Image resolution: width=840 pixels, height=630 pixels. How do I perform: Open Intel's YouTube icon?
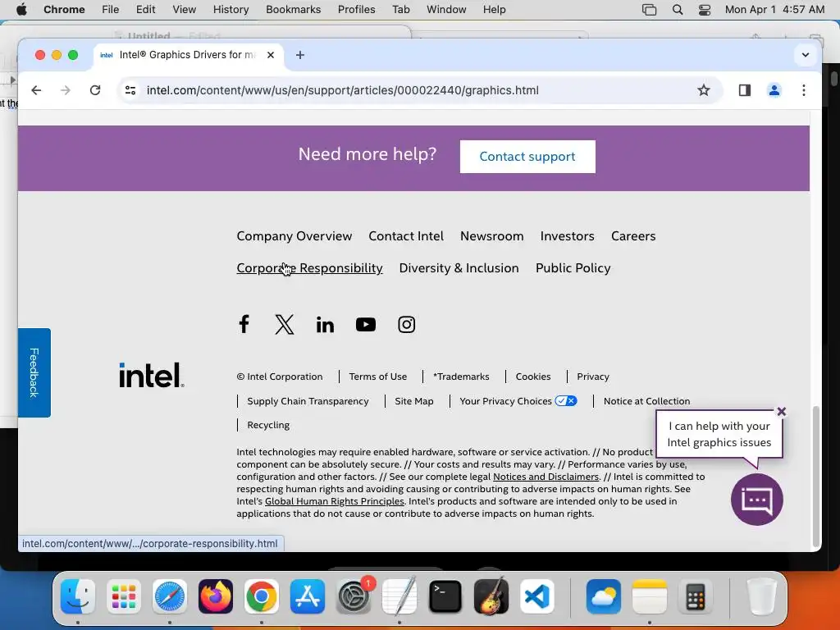pyautogui.click(x=366, y=325)
